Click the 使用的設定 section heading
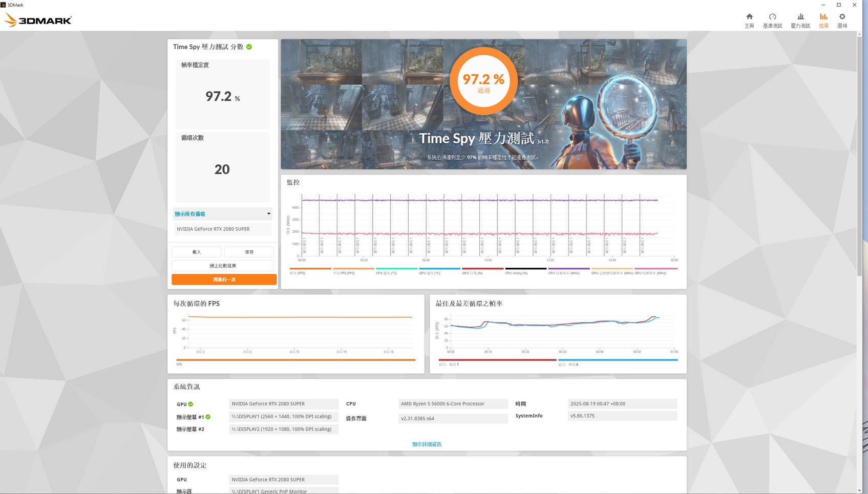868x494 pixels. pos(189,465)
